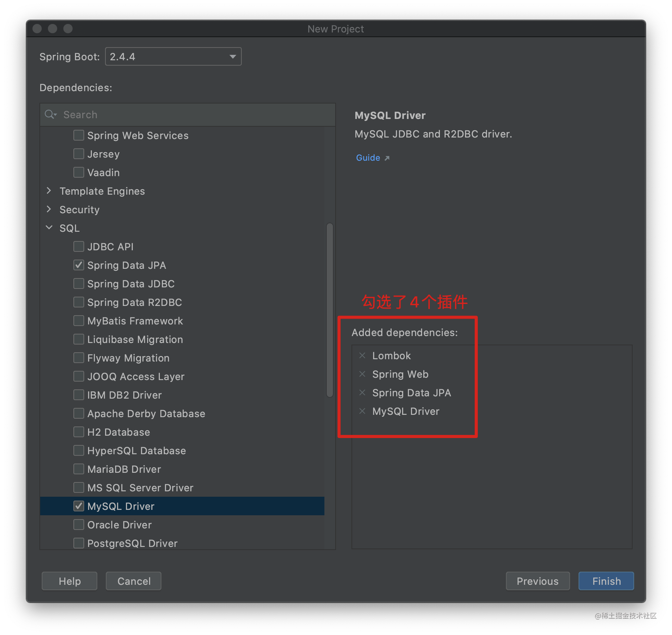The width and height of the screenshot is (672, 635).
Task: Check the Oracle Driver checkbox
Action: point(79,525)
